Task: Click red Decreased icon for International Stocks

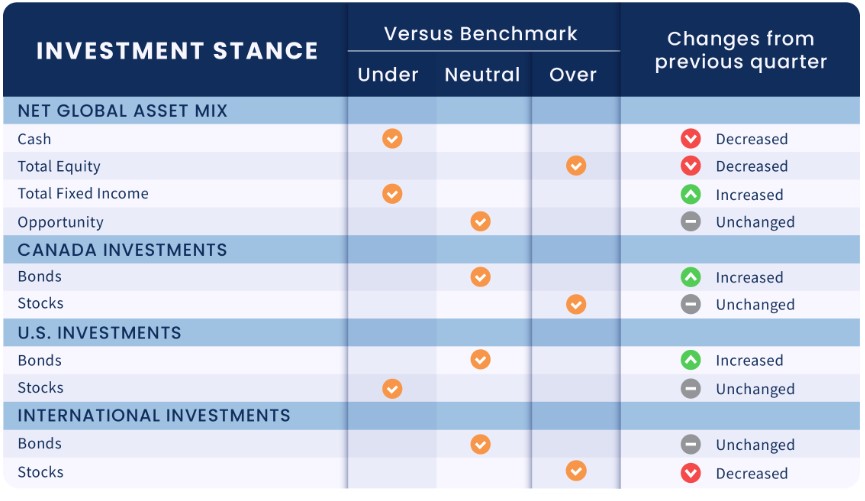Action: click(x=691, y=473)
